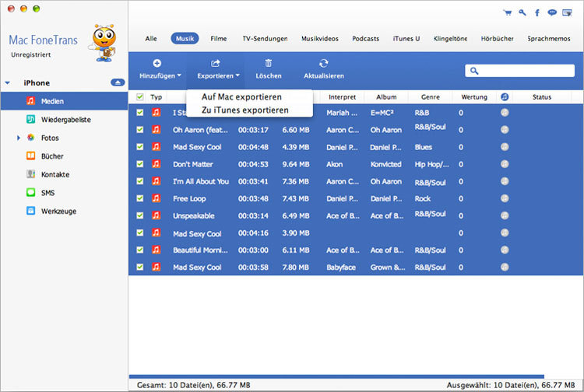This screenshot has width=584, height=392.
Task: Click the Exportieren share icon
Action: pos(215,63)
